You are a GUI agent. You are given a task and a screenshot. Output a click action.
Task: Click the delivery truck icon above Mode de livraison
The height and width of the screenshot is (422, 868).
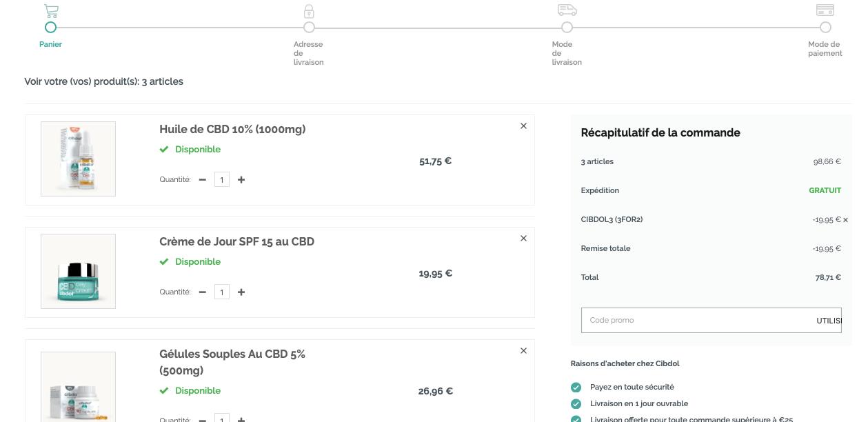(x=567, y=10)
